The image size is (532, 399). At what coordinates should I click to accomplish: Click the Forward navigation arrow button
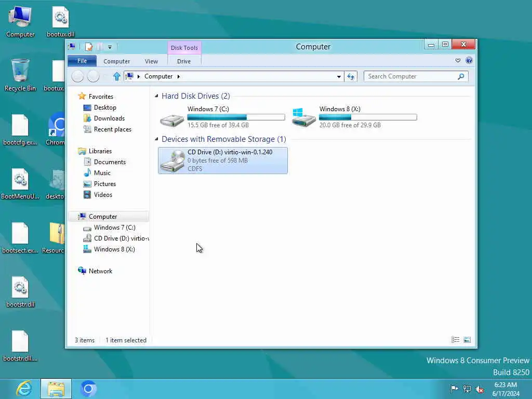coord(94,76)
